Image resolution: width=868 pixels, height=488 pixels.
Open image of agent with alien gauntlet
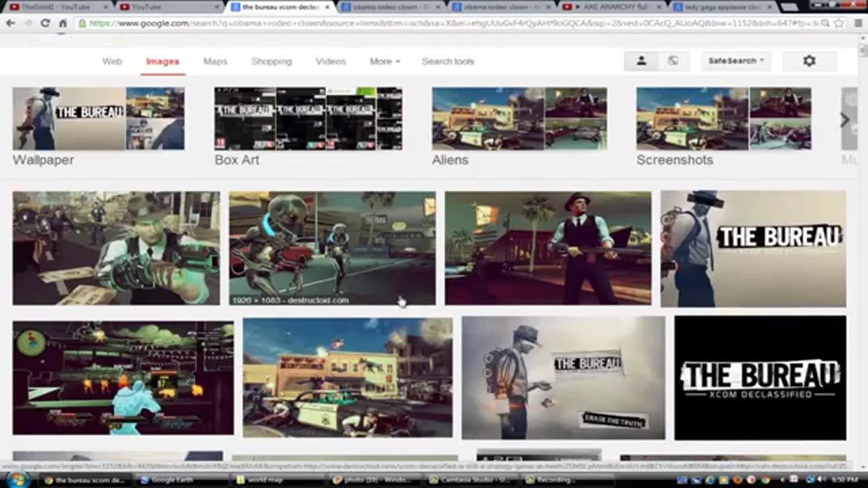tap(116, 248)
